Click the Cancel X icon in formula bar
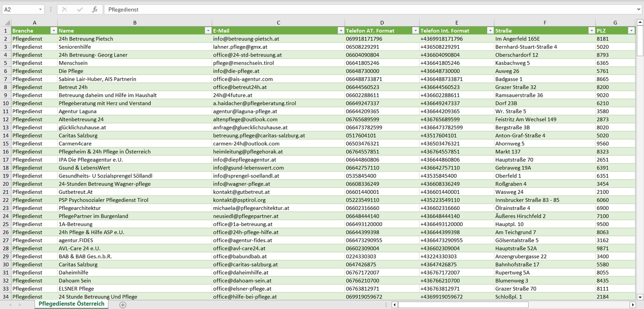 (65, 9)
